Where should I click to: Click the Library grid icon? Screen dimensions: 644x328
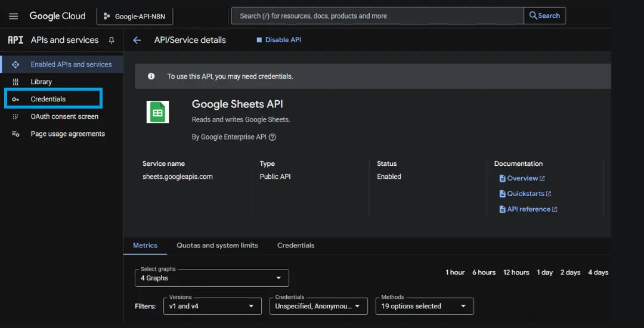pyautogui.click(x=16, y=82)
